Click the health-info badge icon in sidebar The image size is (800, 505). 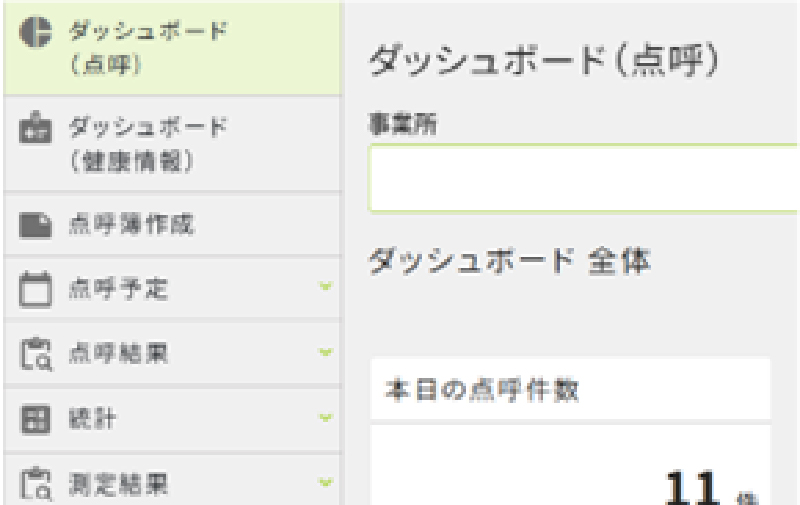coord(35,127)
